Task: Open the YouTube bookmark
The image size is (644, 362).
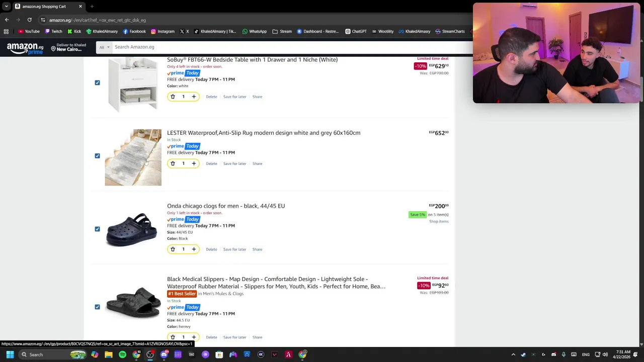Action: (29, 31)
